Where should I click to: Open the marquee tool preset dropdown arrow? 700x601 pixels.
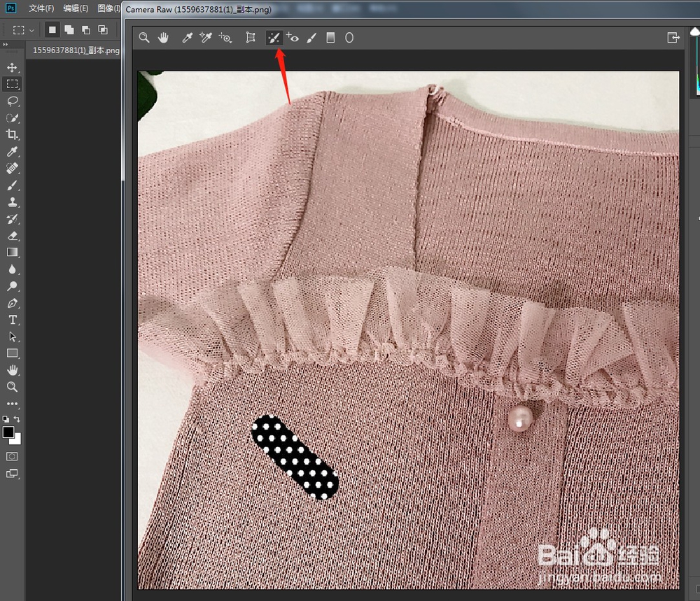31,30
